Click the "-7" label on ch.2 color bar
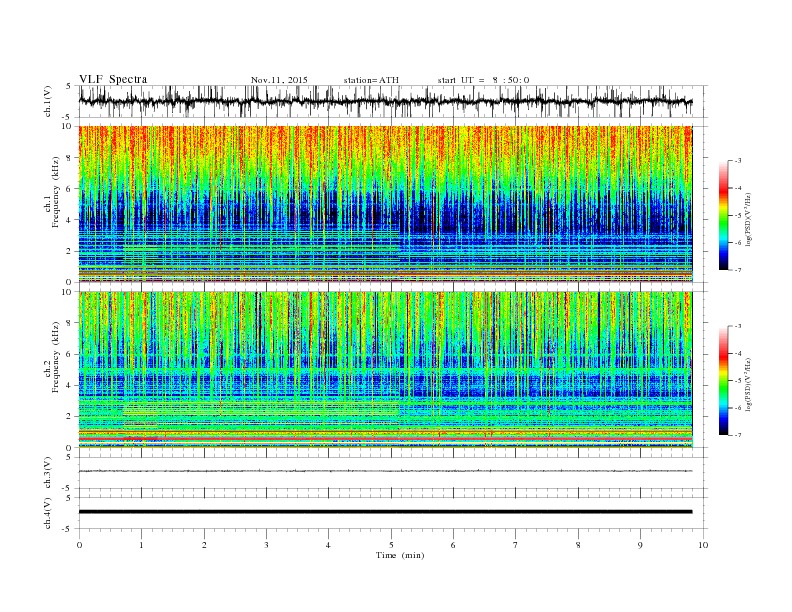 click(738, 435)
